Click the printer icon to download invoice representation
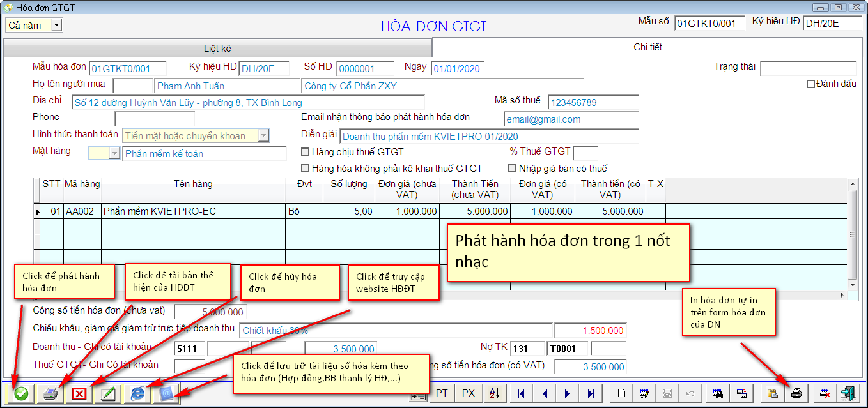The height and width of the screenshot is (408, 868). point(50,393)
